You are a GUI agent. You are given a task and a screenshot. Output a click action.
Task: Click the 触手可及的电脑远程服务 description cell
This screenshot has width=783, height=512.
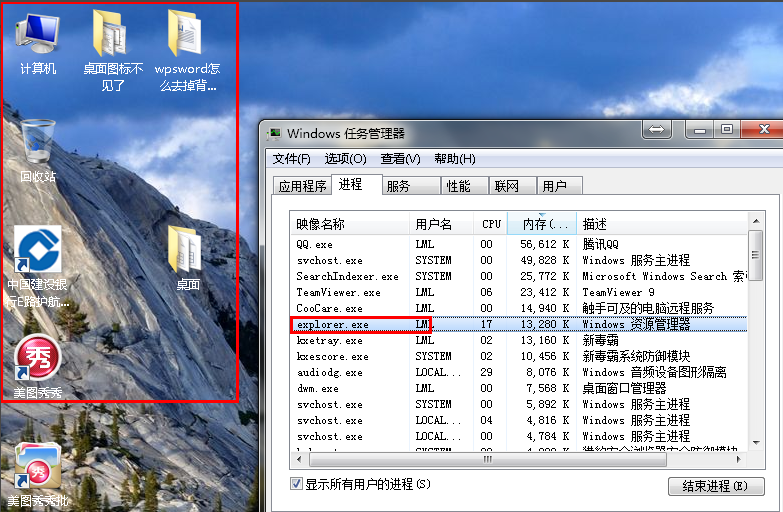pos(648,308)
